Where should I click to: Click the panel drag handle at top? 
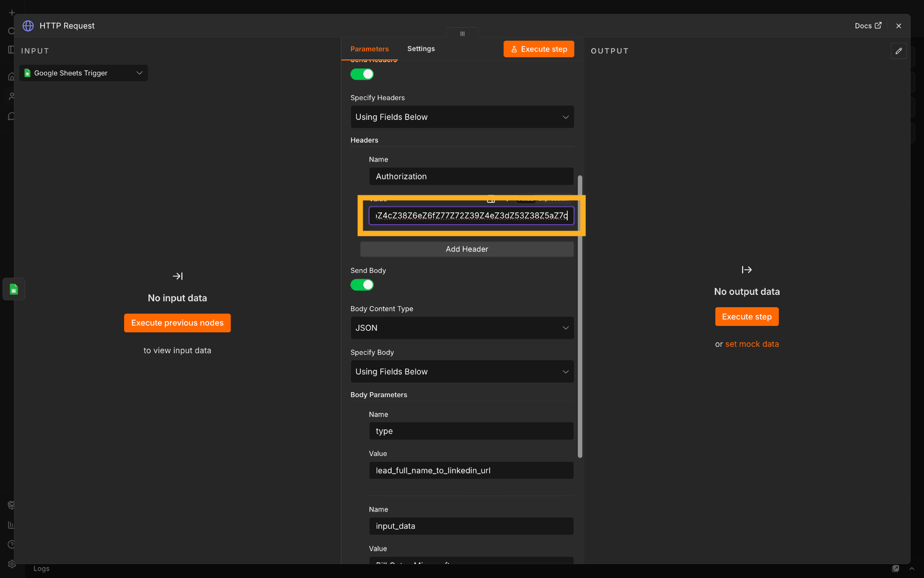point(462,33)
